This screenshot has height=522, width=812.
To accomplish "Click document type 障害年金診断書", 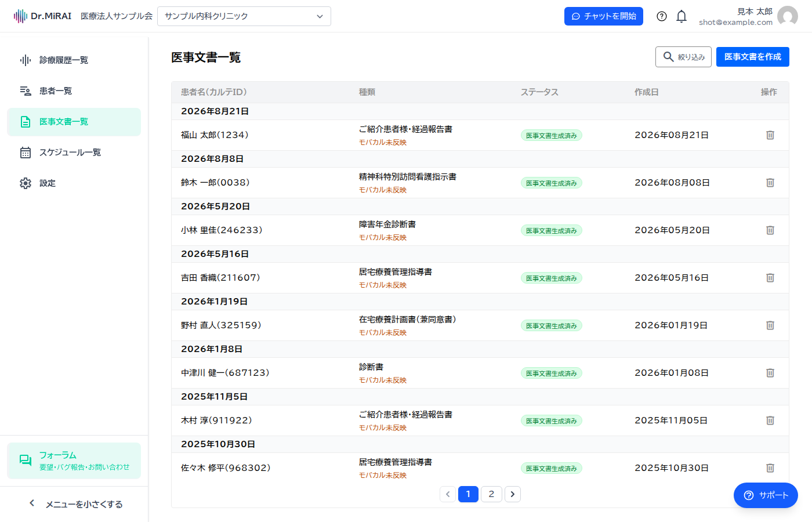I will pyautogui.click(x=387, y=224).
